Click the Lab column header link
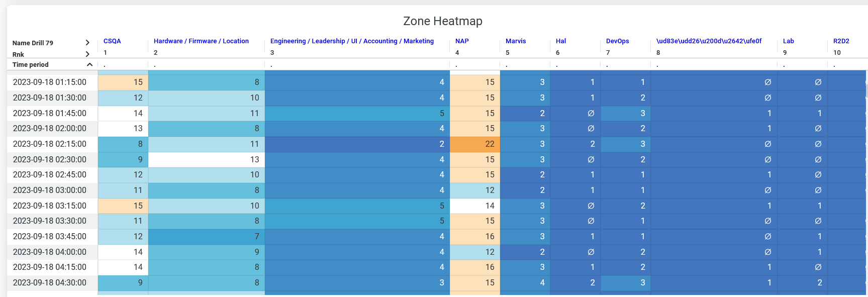The image size is (868, 297). click(x=788, y=41)
